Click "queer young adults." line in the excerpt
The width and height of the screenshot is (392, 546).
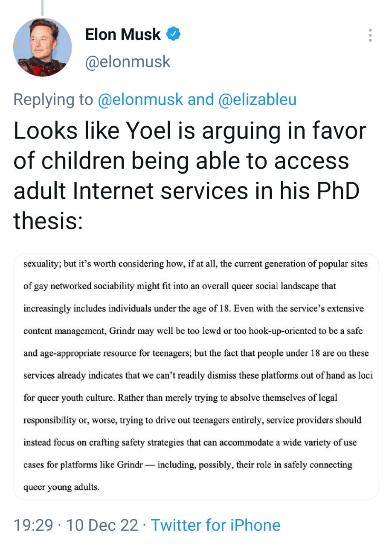pyautogui.click(x=61, y=487)
